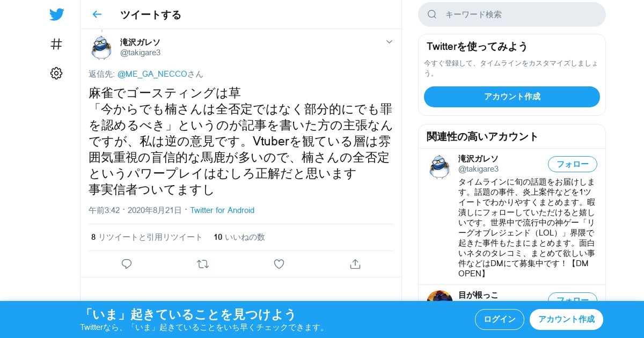The width and height of the screenshot is (644, 338).
Task: Open the Twitter for Android link
Action: [x=222, y=210]
